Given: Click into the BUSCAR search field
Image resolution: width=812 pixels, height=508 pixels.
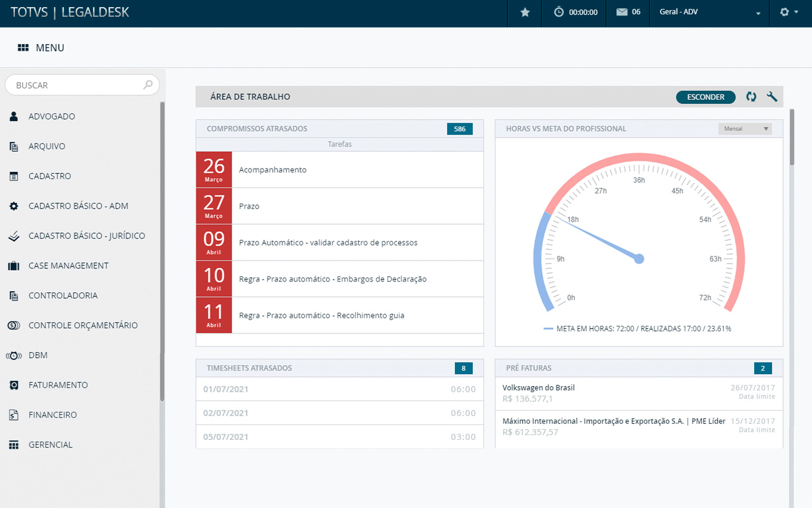Looking at the screenshot, I should (78, 85).
